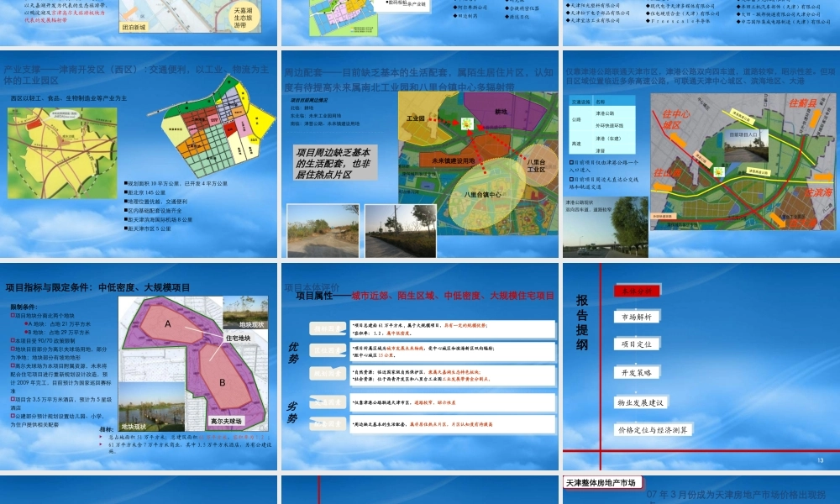Click the 工业园 map label
The image size is (840, 504).
[x=415, y=118]
